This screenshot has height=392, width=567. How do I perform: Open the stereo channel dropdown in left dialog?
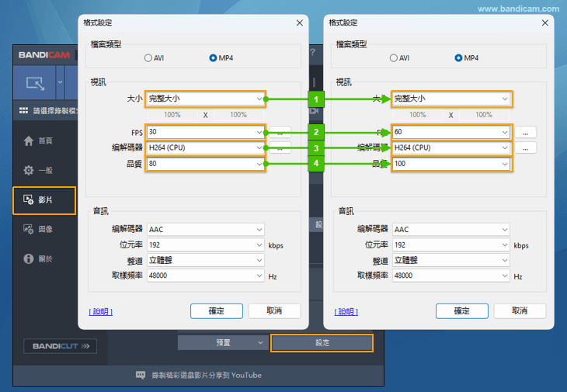coord(205,260)
